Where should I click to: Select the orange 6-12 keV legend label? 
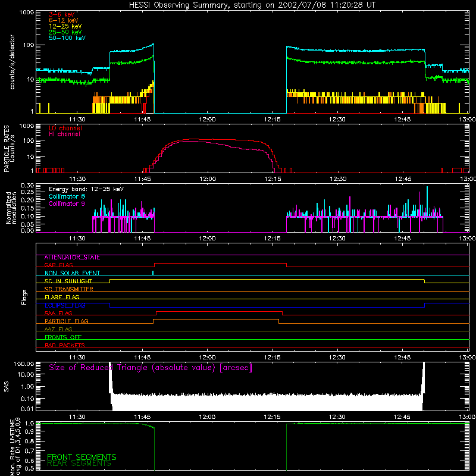point(64,20)
